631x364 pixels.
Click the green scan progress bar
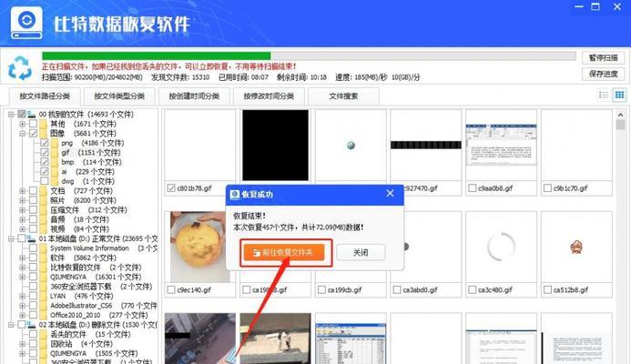(156, 56)
